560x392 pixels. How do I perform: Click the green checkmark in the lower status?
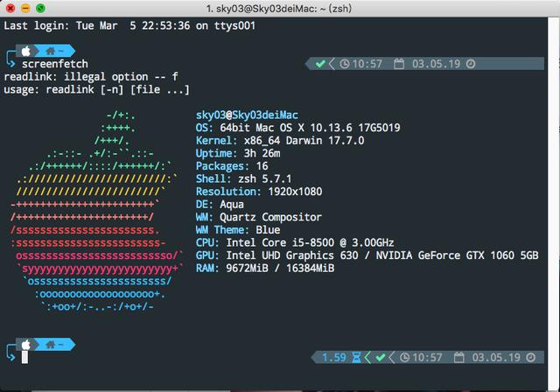381,357
